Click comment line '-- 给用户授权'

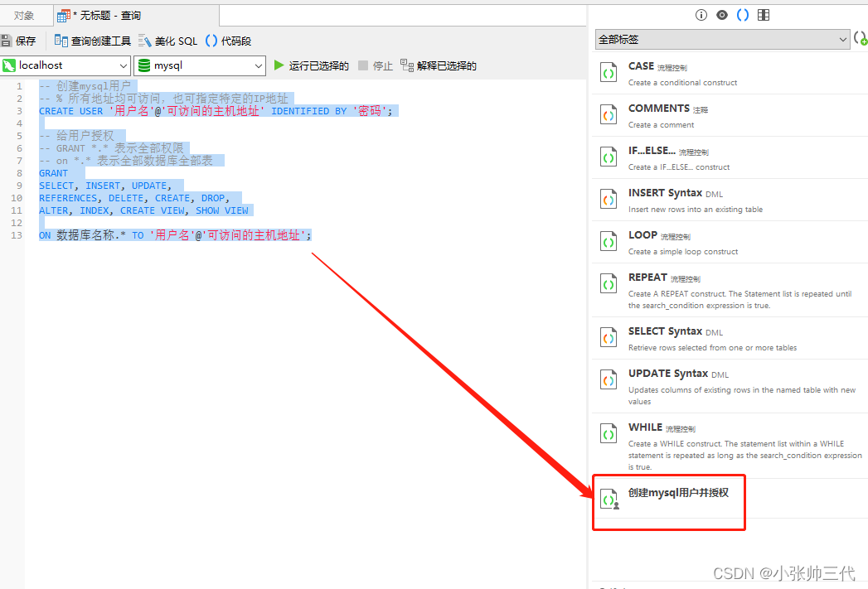(76, 136)
